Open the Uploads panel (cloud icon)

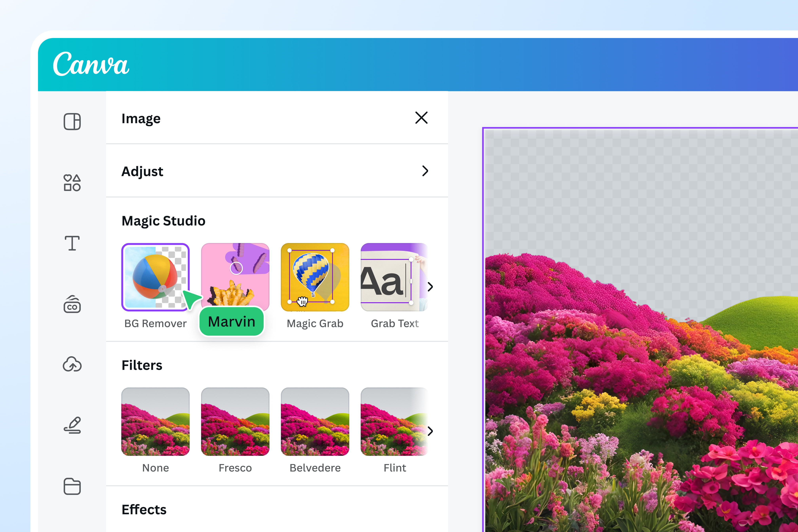tap(72, 365)
